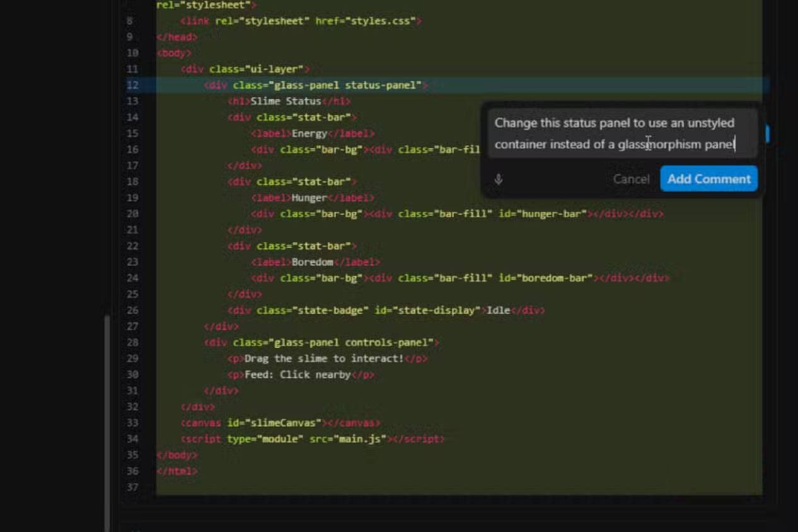The image size is (798, 532).
Task: Click the "ui-layer" class value
Action: pos(274,69)
